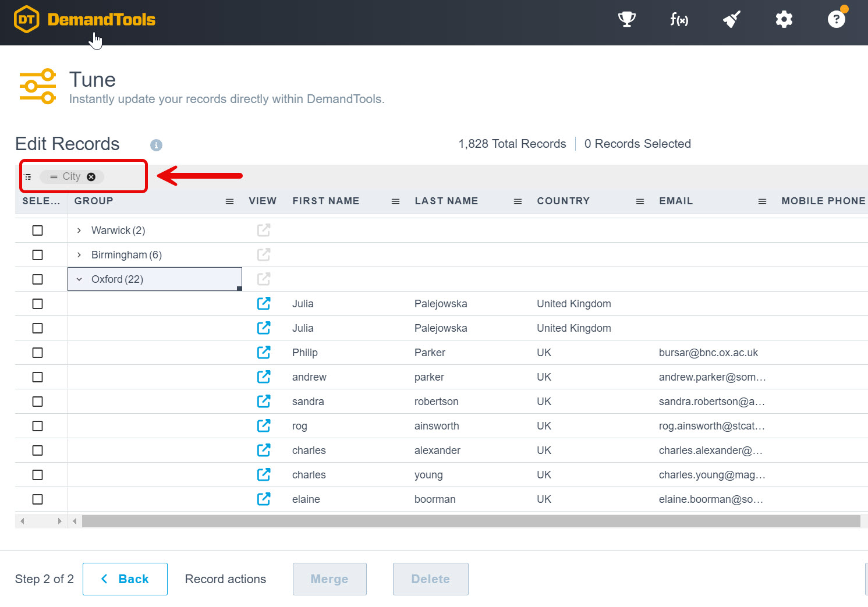The height and width of the screenshot is (607, 868).
Task: Open the First Name column menu
Action: (395, 201)
